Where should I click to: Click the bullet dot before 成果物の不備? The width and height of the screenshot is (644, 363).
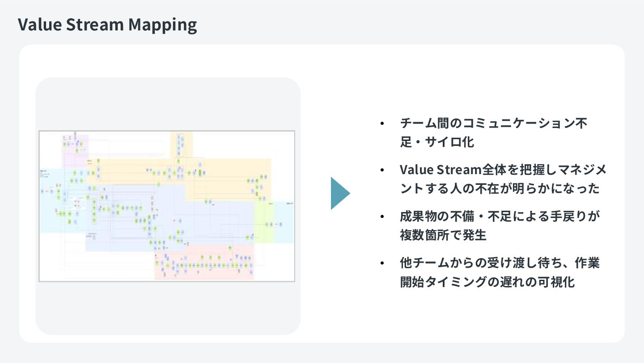coord(381,216)
